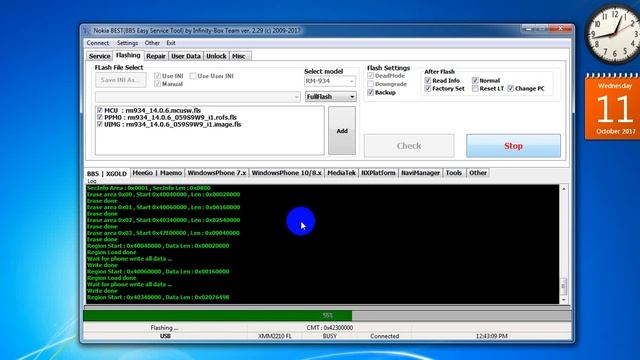Click the log scrollbar down arrow

click(x=564, y=300)
